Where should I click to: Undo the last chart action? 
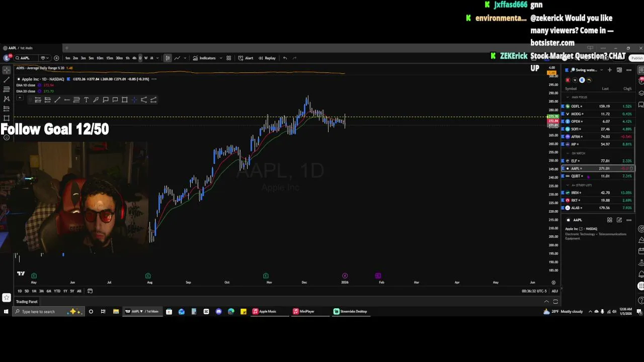point(285,58)
